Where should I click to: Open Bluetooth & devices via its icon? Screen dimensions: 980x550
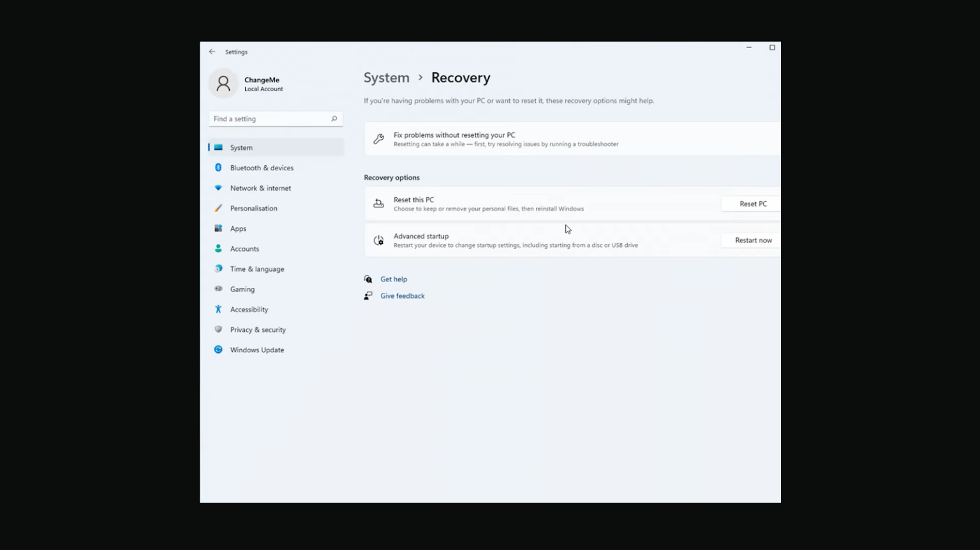tap(219, 167)
